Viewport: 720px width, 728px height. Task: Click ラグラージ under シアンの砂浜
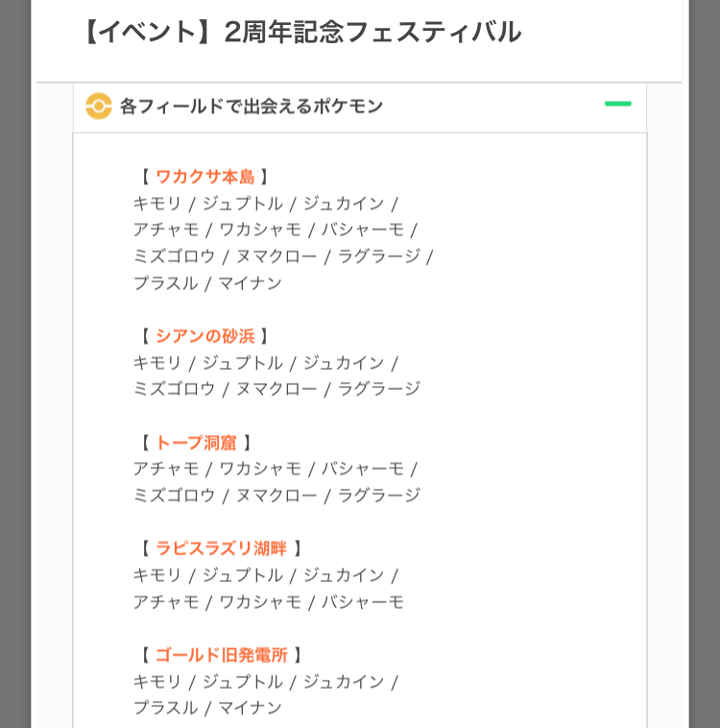point(379,389)
